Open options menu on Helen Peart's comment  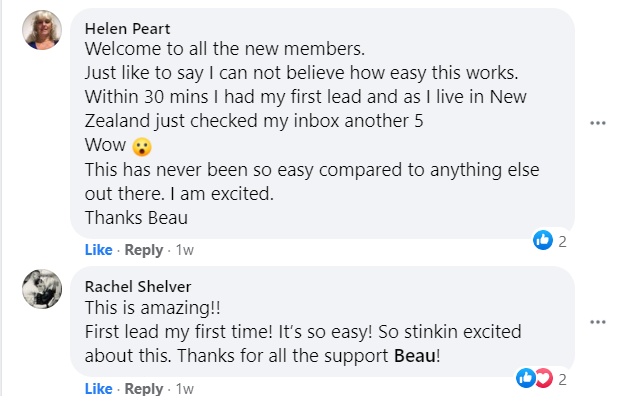click(597, 123)
